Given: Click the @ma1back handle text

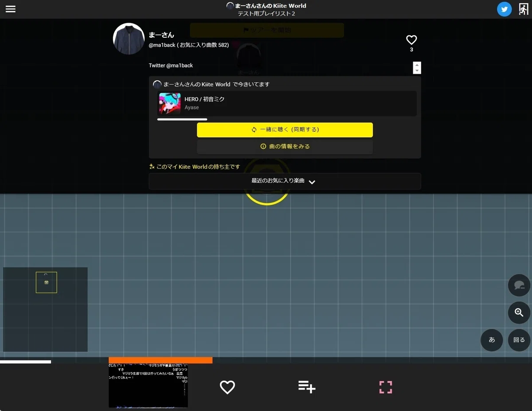Looking at the screenshot, I should 162,45.
